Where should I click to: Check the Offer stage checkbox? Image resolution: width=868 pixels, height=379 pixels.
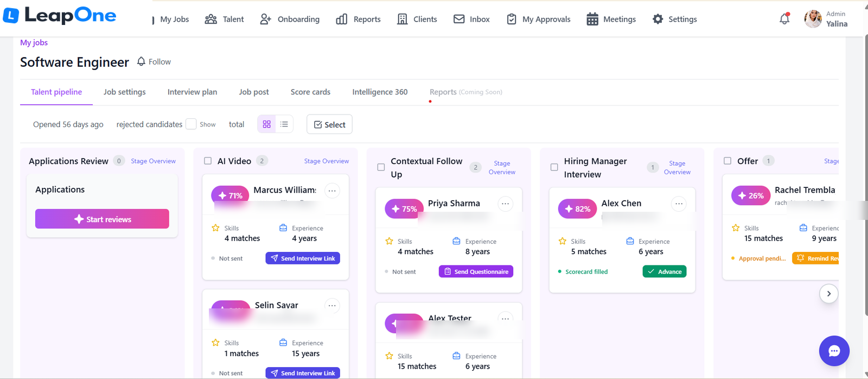pyautogui.click(x=727, y=161)
